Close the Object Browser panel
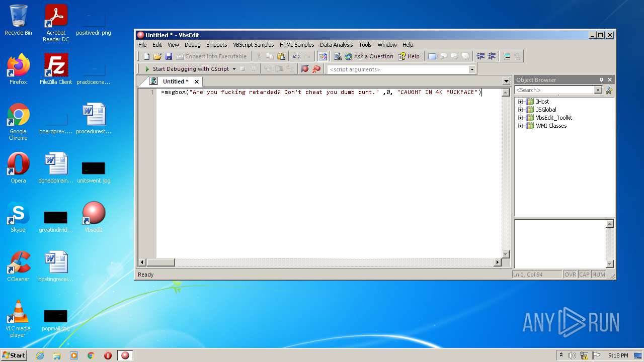 click(610, 79)
